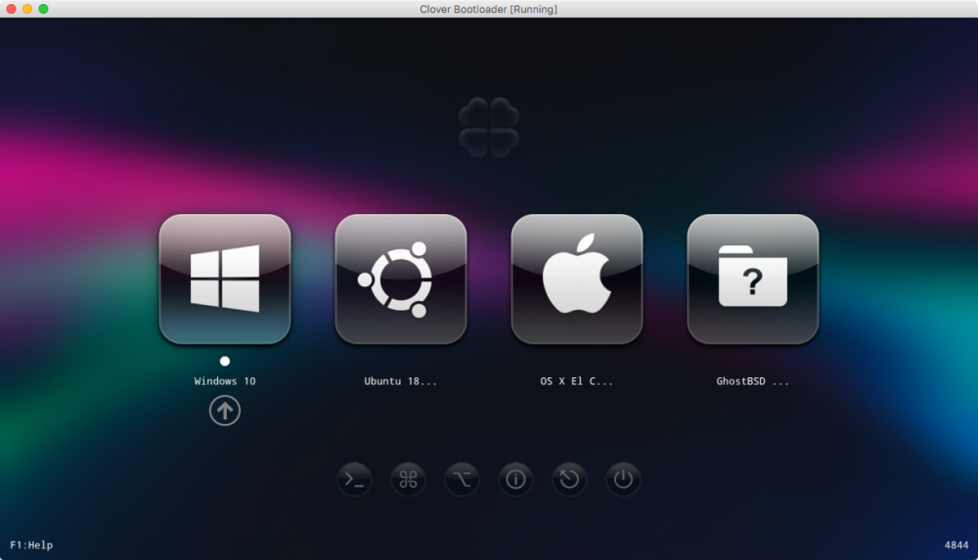Open the Options (alt key) icon
This screenshot has width=978, height=560.
tap(462, 479)
